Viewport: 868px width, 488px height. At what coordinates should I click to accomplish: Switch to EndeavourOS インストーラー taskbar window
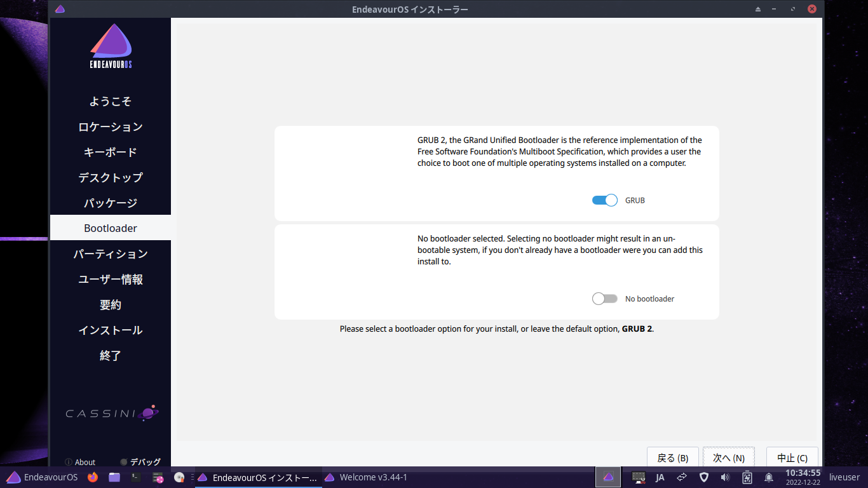tap(257, 477)
